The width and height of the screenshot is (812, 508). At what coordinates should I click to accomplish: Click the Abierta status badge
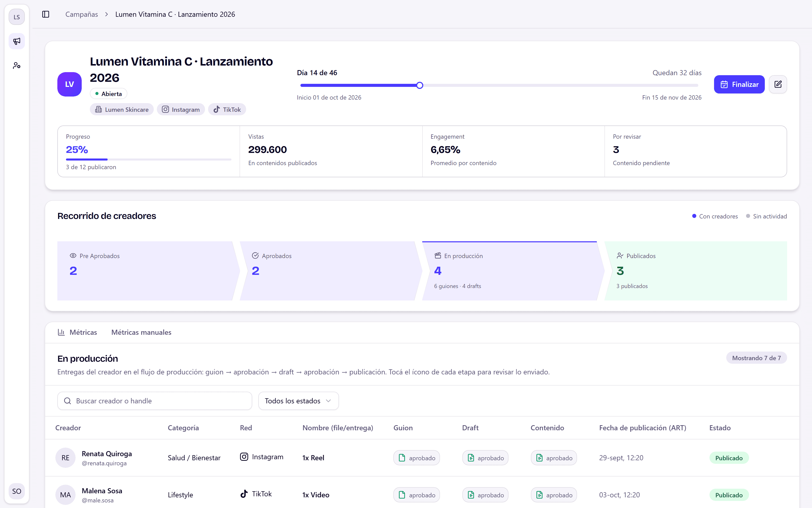click(x=108, y=94)
